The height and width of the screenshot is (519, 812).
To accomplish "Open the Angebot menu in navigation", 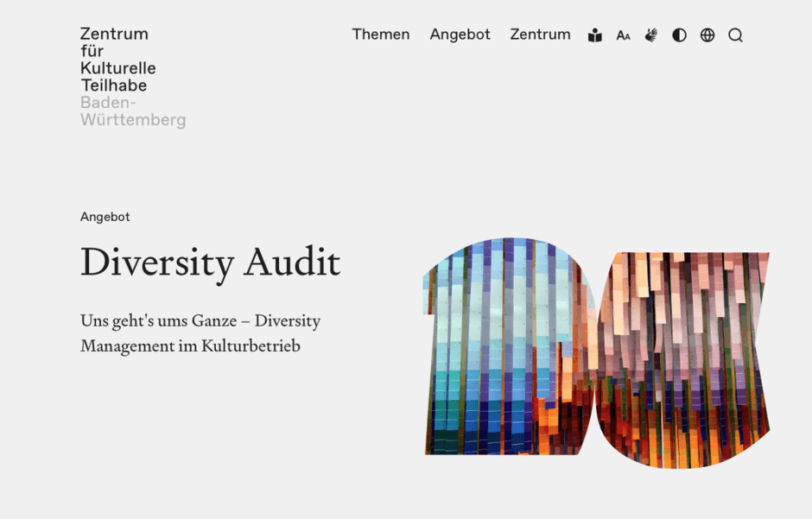I will pyautogui.click(x=460, y=35).
